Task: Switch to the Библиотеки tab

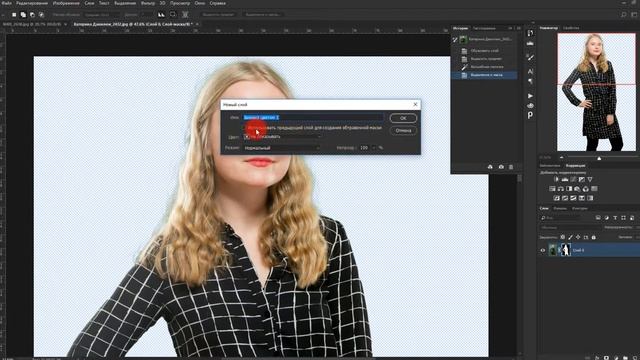Action: point(550,166)
